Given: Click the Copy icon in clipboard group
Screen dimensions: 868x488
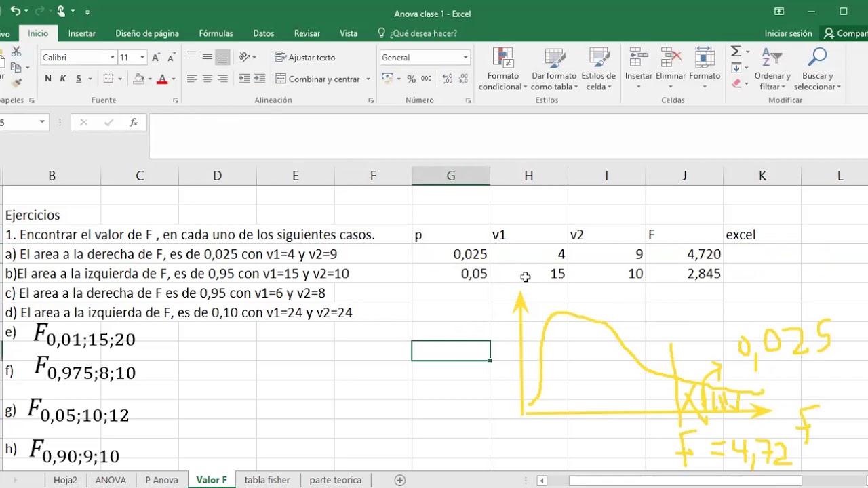Looking at the screenshot, I should (x=16, y=67).
